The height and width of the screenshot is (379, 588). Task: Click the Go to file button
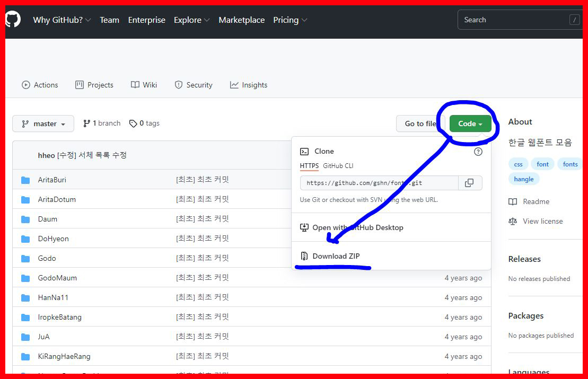[420, 124]
